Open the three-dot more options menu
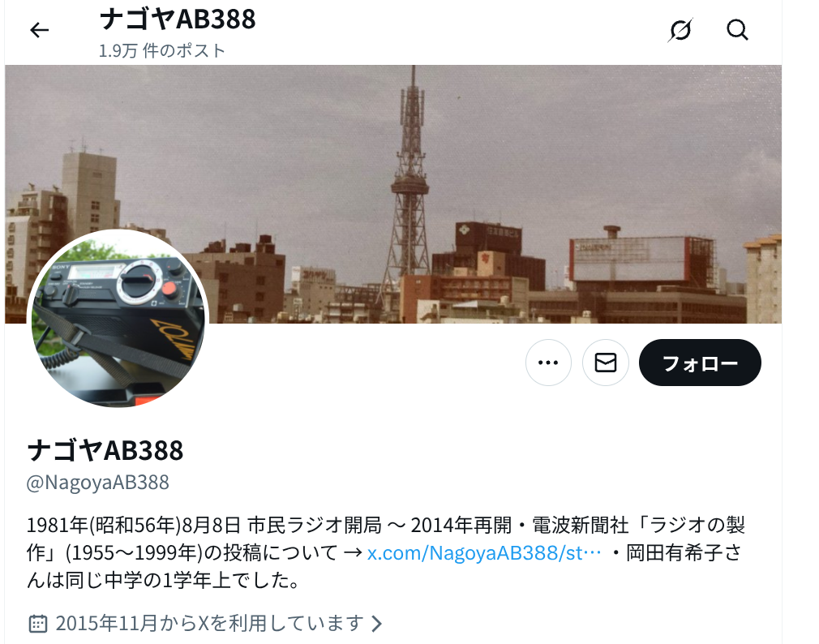 coord(548,363)
